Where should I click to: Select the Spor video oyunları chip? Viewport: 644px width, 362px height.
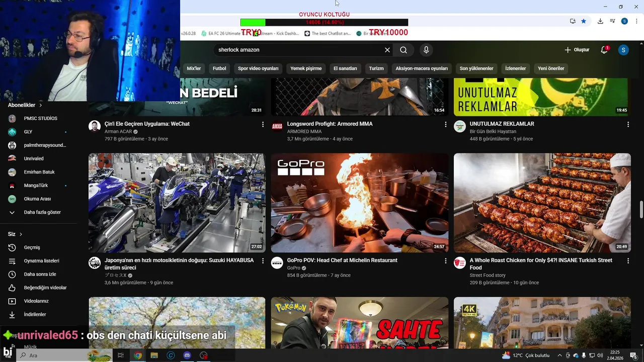(258, 68)
